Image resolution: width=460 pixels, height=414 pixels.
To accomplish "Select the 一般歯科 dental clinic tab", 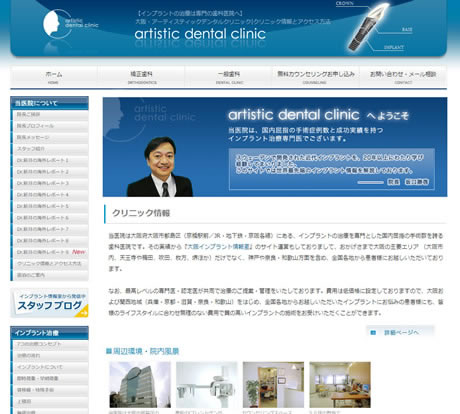I will coord(229,77).
